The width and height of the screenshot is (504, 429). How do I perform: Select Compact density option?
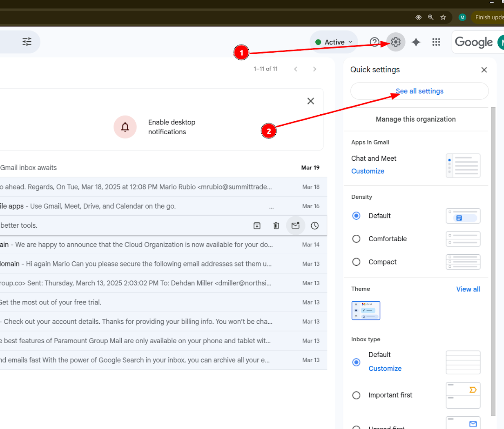pyautogui.click(x=356, y=262)
